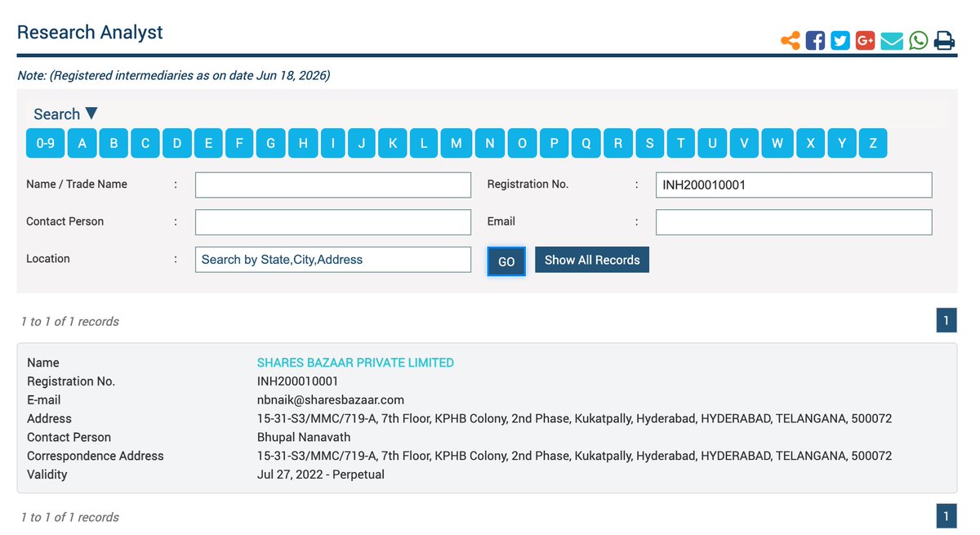Viewport: 980px width, 535px height.
Task: Filter names starting with V
Action: tap(744, 143)
